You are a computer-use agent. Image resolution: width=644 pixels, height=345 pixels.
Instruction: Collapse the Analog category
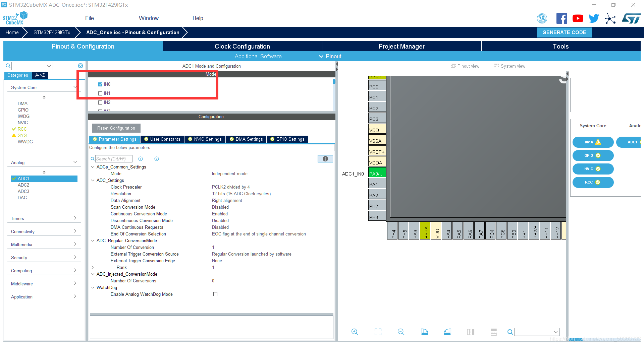[75, 162]
